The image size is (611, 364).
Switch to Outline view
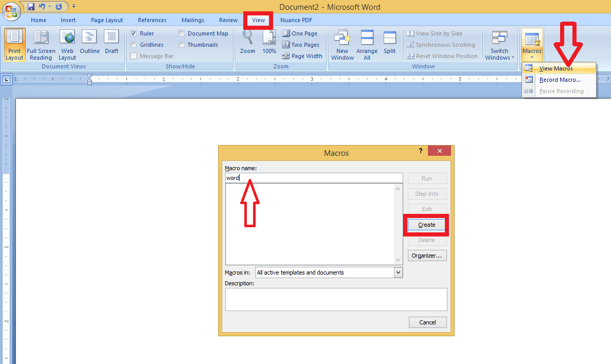tap(89, 42)
